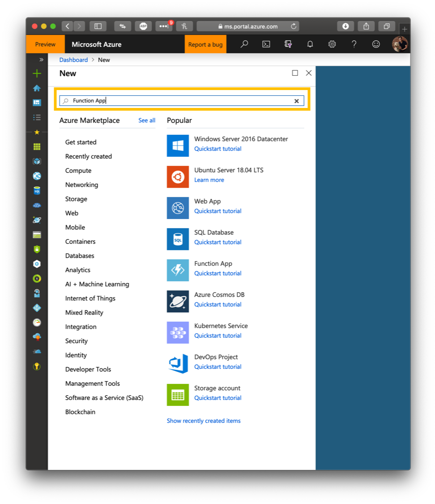
Task: Select the Get started category
Action: coord(81,142)
